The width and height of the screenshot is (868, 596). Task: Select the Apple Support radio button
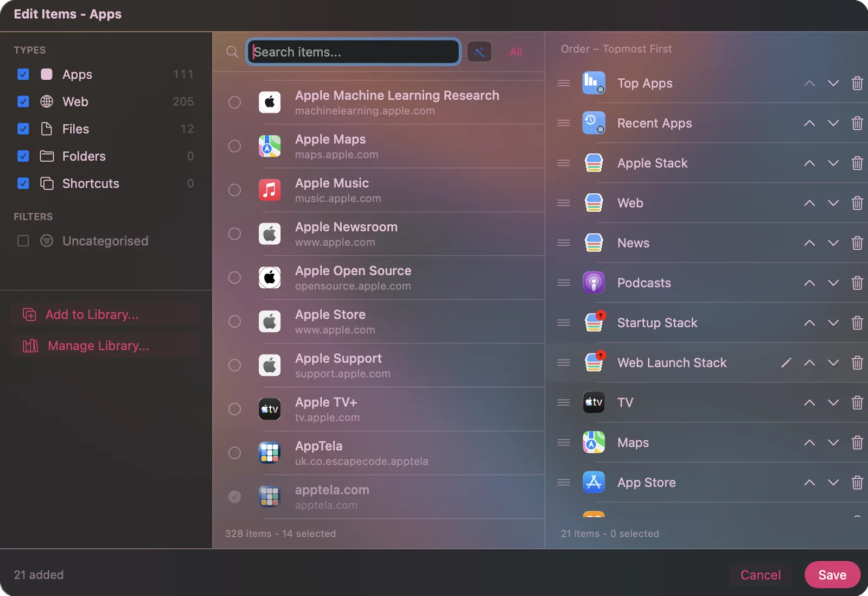tap(234, 365)
